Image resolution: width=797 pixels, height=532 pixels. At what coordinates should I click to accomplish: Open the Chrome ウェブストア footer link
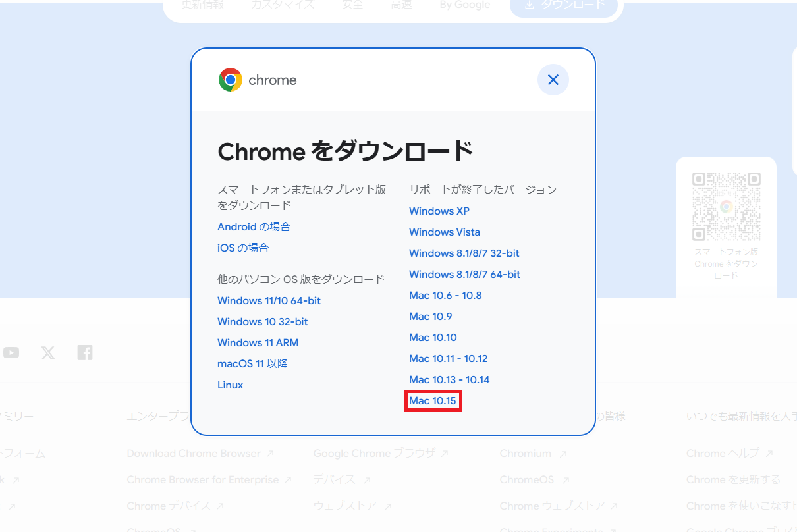click(559, 506)
